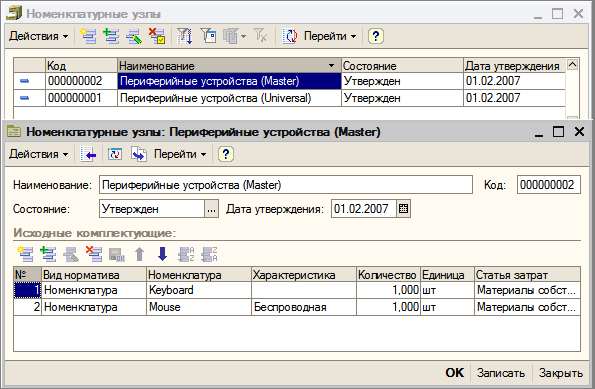Maximize Master form window
The image size is (595, 389).
point(558,132)
